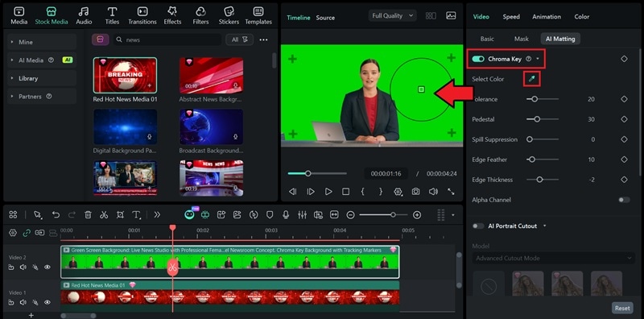644x319 pixels.
Task: Click the Edge Feather slider
Action: coord(543,159)
